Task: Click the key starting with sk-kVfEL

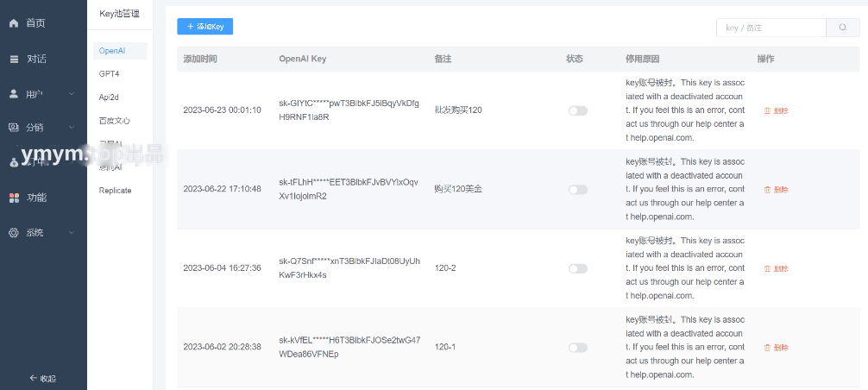Action: click(x=349, y=348)
